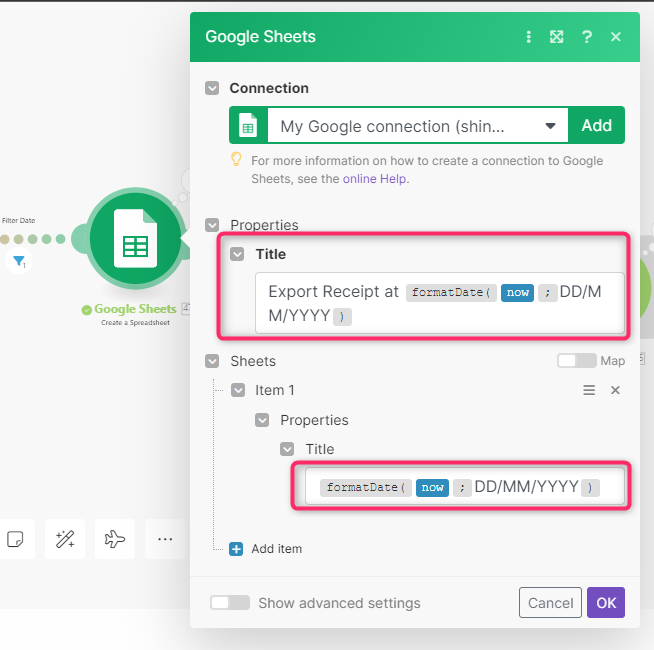Screen dimensions: 654x650
Task: Click the airplane icon in the bottom toolbar
Action: 115,539
